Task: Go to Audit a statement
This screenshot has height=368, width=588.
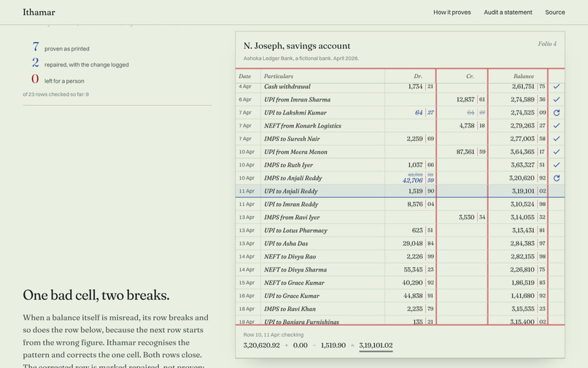Action: [x=508, y=12]
